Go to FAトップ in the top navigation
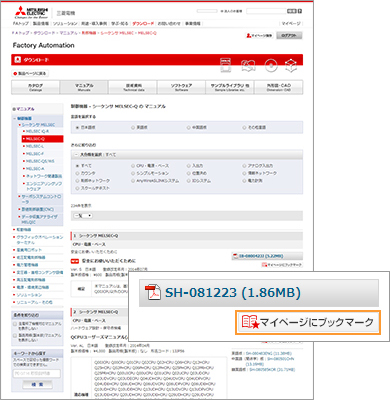 coord(21,24)
